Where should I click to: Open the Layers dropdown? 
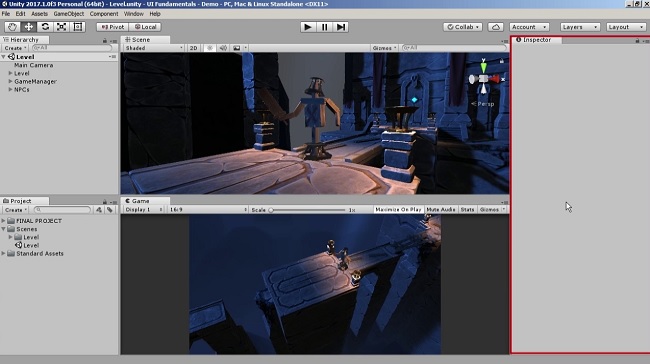click(580, 27)
